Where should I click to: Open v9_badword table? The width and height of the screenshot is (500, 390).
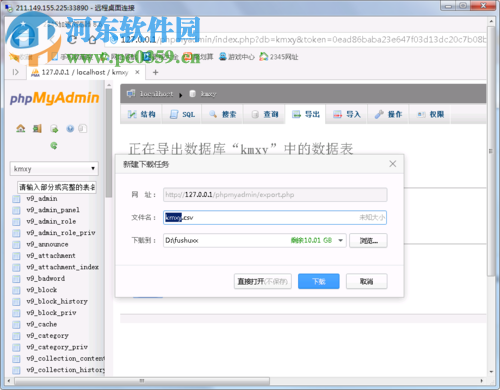[46, 278]
